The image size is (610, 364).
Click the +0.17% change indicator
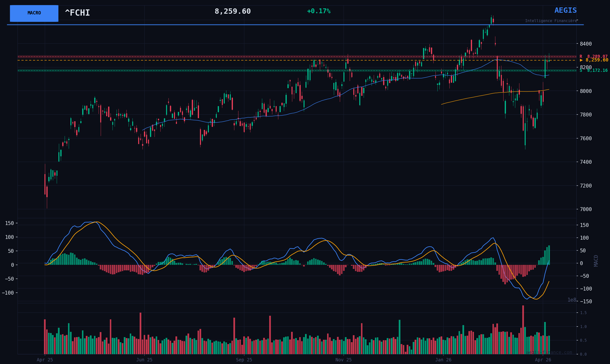[318, 11]
